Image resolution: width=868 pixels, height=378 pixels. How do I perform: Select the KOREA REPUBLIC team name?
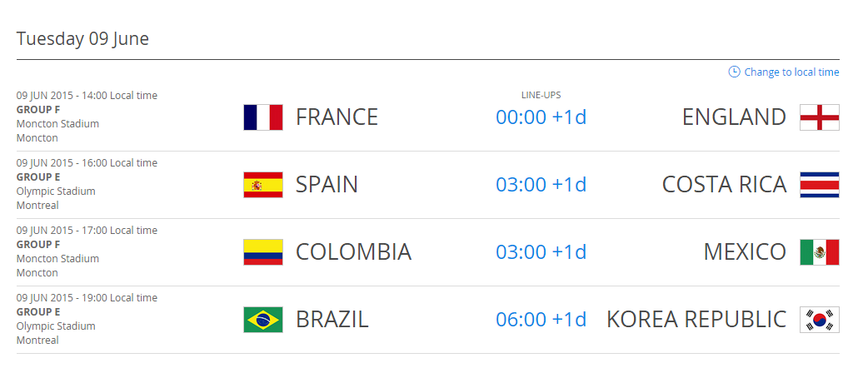tap(696, 320)
